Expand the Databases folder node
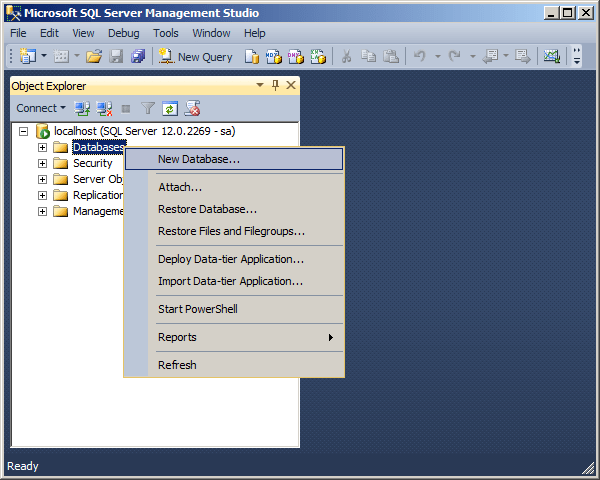 [x=42, y=147]
